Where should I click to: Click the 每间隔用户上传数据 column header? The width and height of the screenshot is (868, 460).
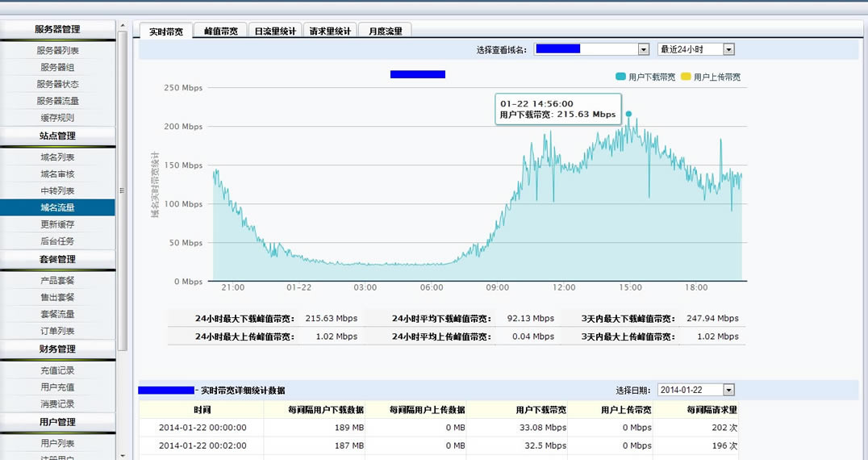(x=415, y=410)
